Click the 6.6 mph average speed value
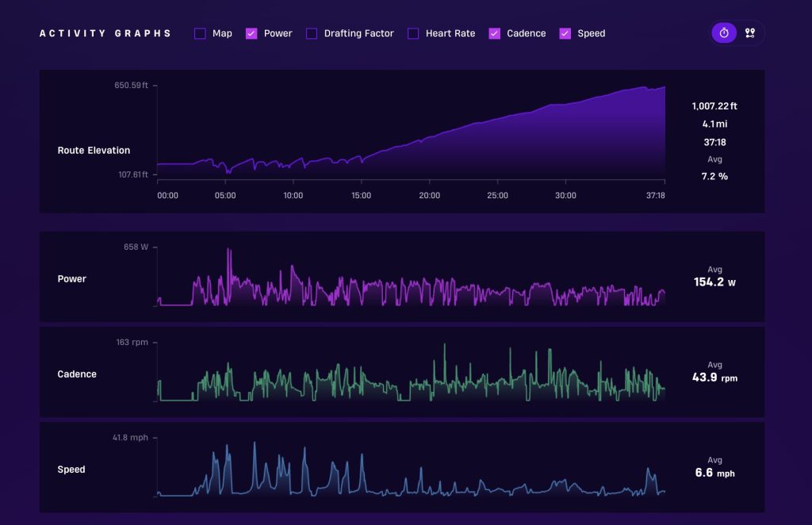 tap(714, 473)
